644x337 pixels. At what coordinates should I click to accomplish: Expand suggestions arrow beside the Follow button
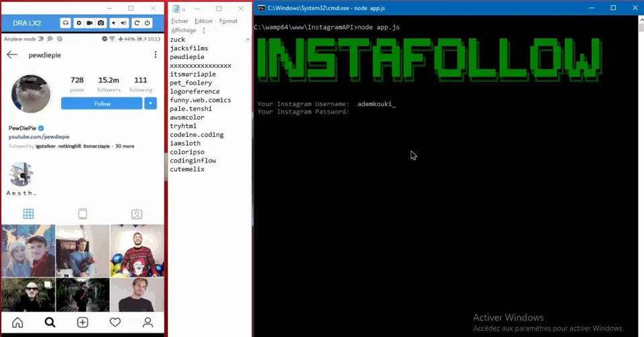[x=150, y=103]
